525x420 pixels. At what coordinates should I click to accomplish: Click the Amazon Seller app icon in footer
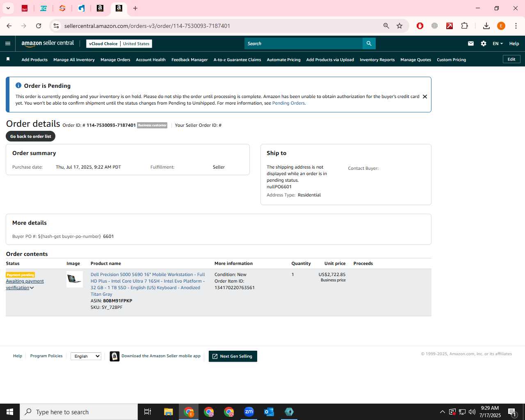114,356
